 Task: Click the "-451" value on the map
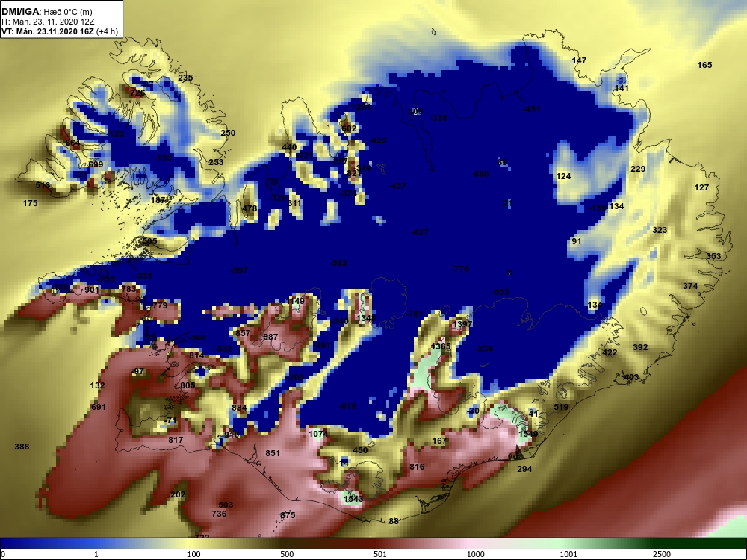[532, 109]
